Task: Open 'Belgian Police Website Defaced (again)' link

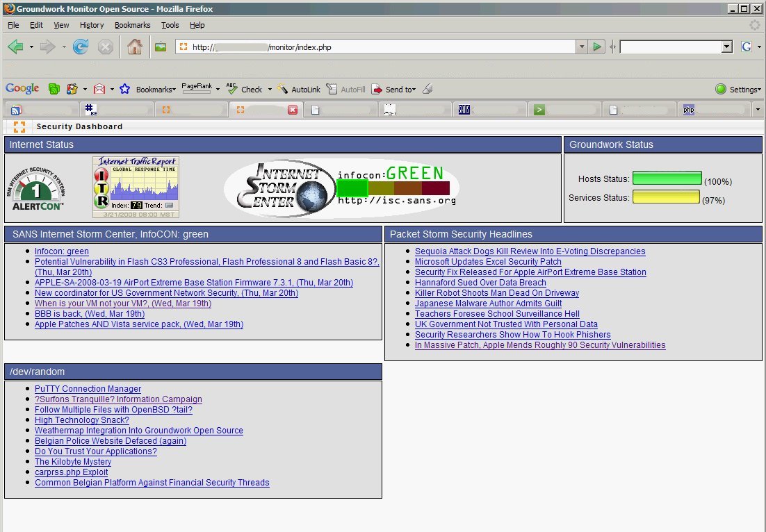Action: (x=111, y=441)
